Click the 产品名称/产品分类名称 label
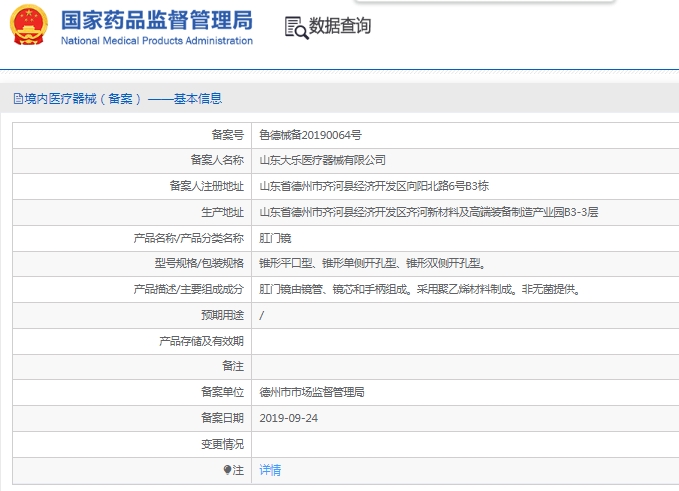679x491 pixels. [x=188, y=238]
